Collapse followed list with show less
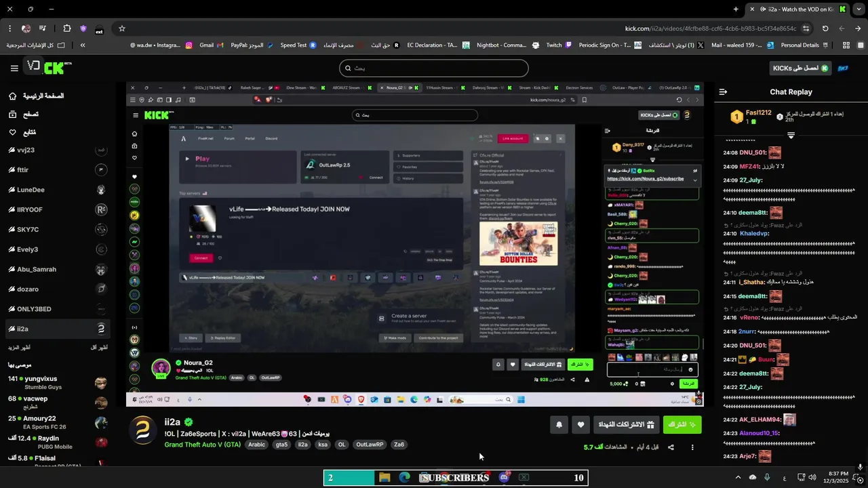This screenshot has width=868, height=488. click(98, 348)
